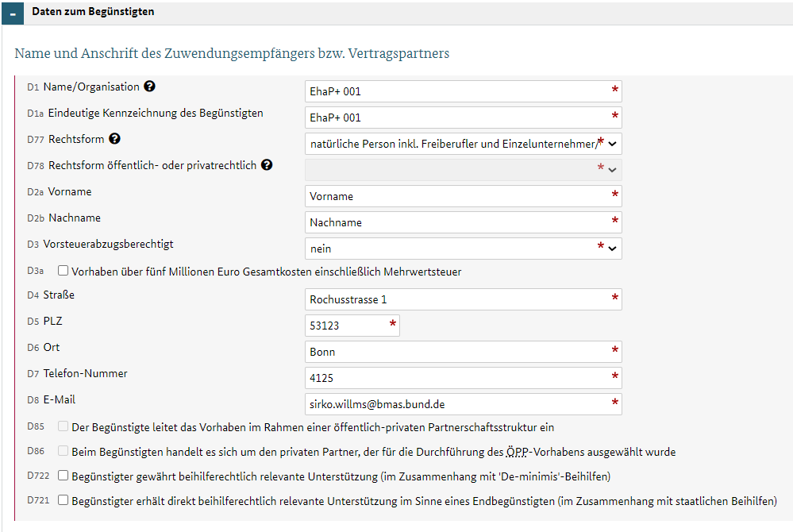
Task: Click the 'D5 PLZ' label
Action: click(x=44, y=321)
